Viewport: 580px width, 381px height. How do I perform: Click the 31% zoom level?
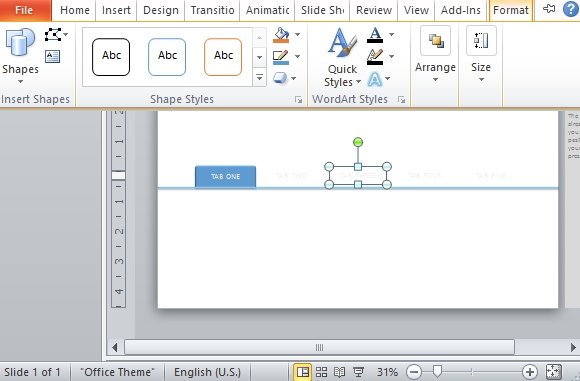click(x=387, y=372)
